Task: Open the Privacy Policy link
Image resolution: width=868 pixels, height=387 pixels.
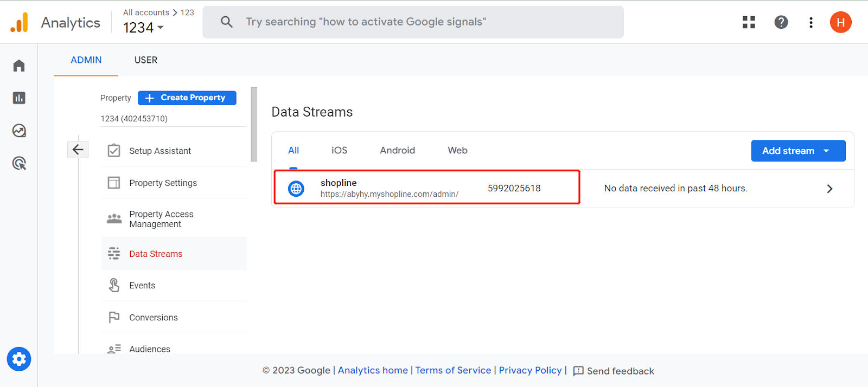Action: pyautogui.click(x=530, y=370)
